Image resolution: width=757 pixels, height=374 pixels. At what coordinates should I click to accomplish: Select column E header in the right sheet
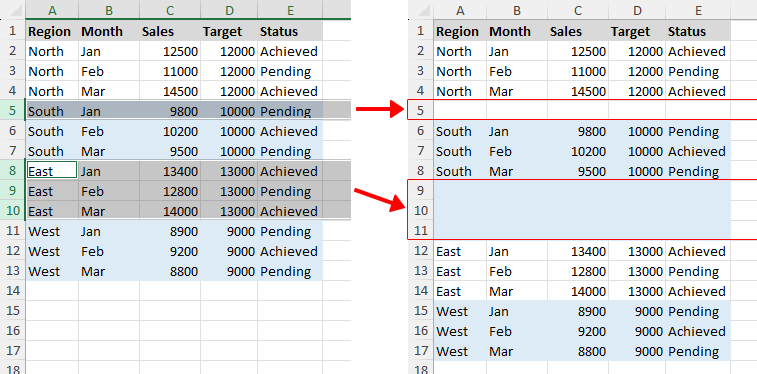(x=698, y=10)
